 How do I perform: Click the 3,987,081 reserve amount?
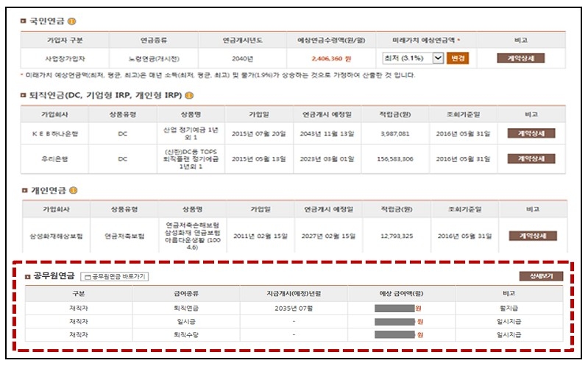[395, 133]
